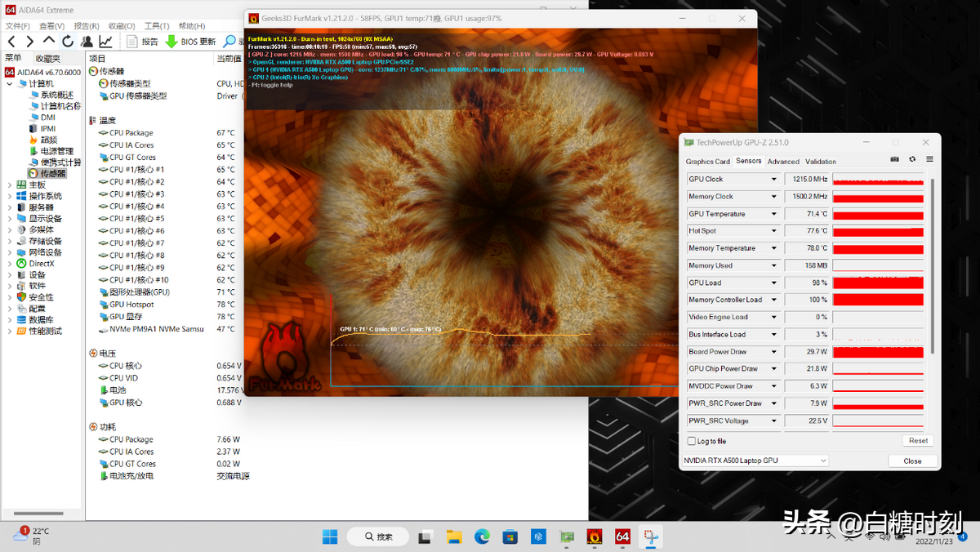Click the taskbar 搜索 search box
The width and height of the screenshot is (980, 552).
pos(378,536)
